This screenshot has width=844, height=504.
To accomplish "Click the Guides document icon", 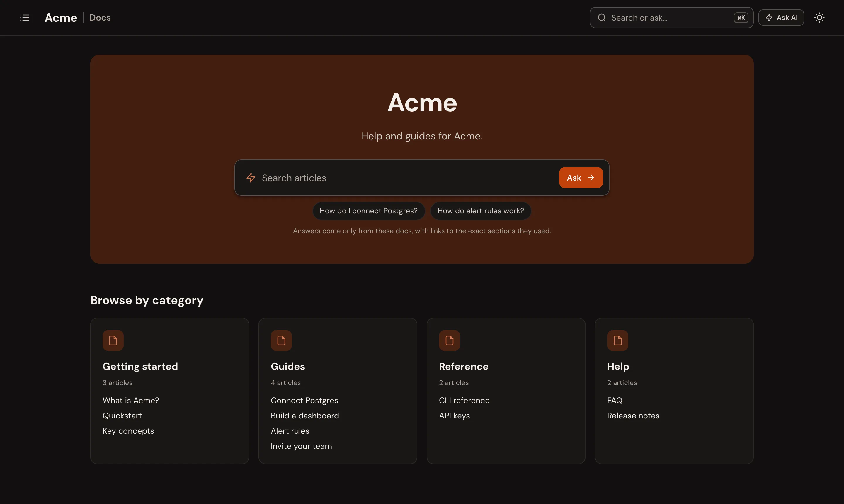I will click(281, 340).
